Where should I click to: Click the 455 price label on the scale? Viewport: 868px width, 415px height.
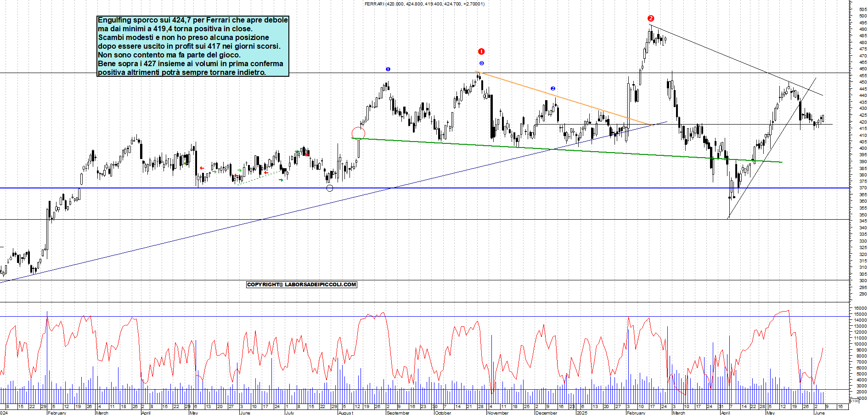(863, 75)
